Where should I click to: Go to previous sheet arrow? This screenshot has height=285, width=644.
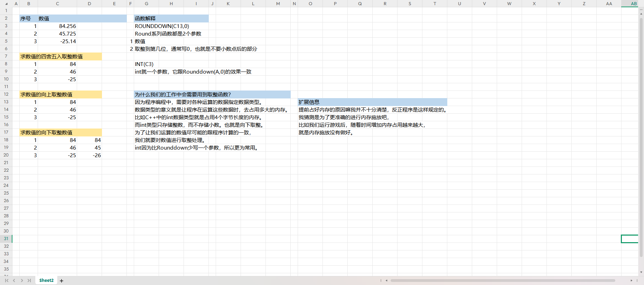click(x=14, y=281)
